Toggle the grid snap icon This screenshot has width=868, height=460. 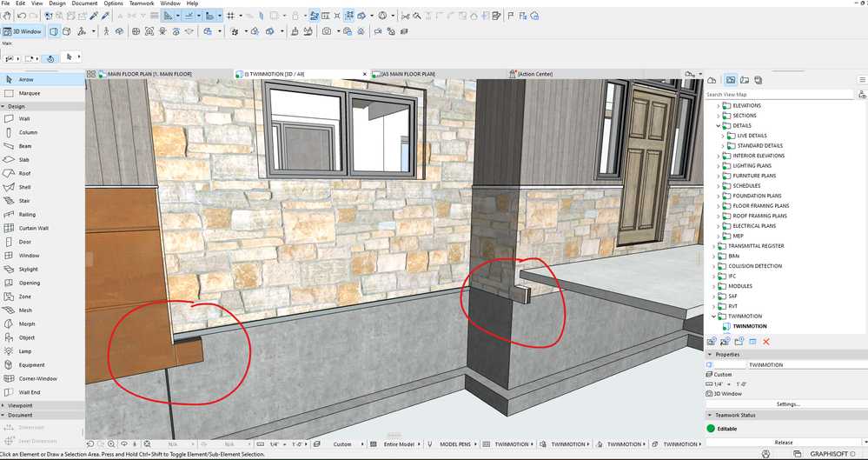pyautogui.click(x=231, y=16)
